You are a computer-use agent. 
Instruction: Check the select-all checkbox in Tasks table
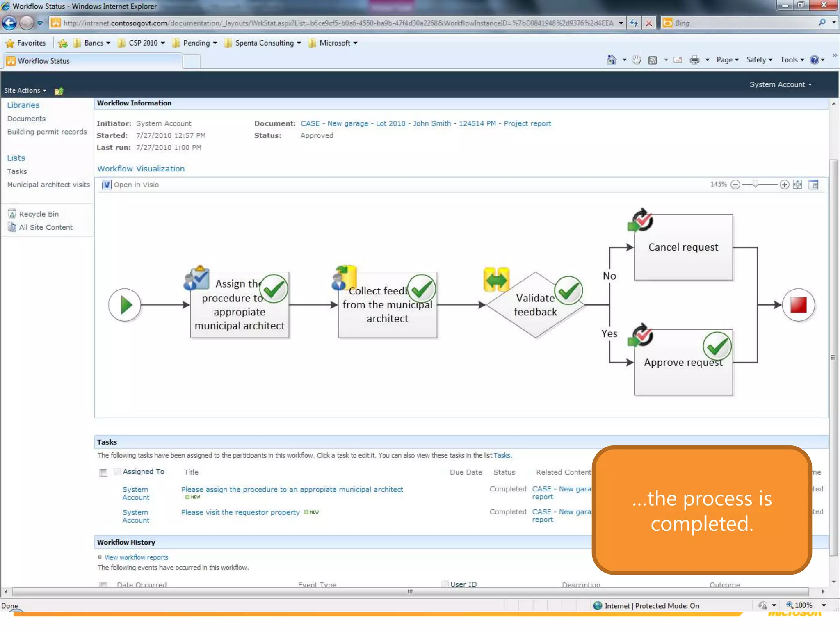103,473
